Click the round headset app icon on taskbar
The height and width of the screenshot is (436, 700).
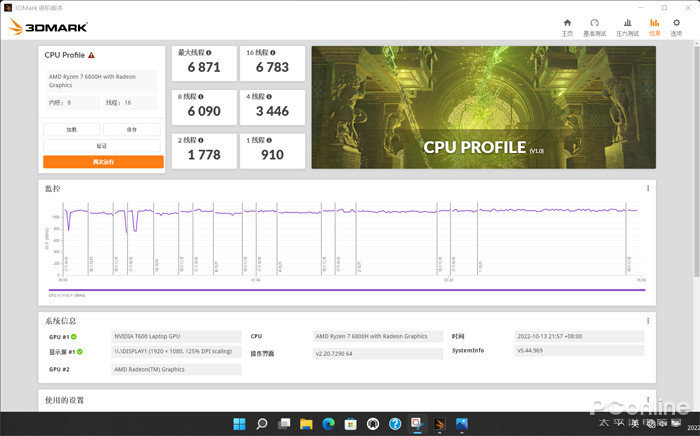[373, 424]
